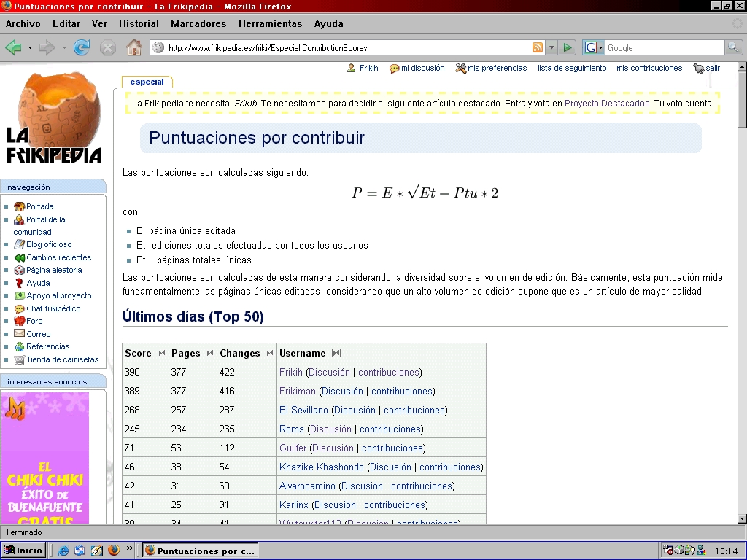Screen dimensions: 747x560
Task: Follow the Proyecto:Destacados link
Action: (x=606, y=104)
